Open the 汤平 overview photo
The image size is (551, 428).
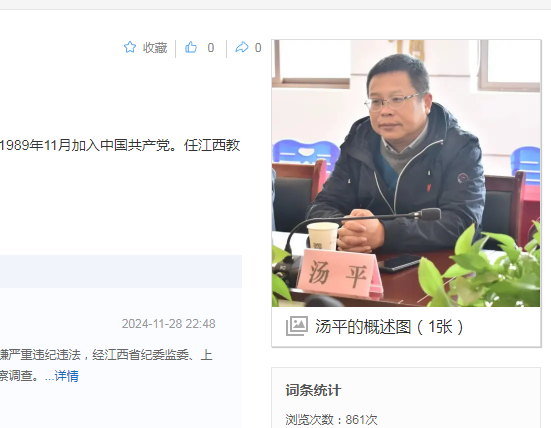click(x=406, y=173)
